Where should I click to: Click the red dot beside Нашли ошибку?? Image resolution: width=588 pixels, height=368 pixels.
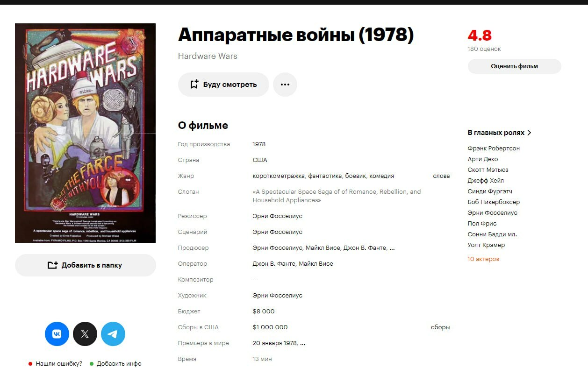(30, 364)
